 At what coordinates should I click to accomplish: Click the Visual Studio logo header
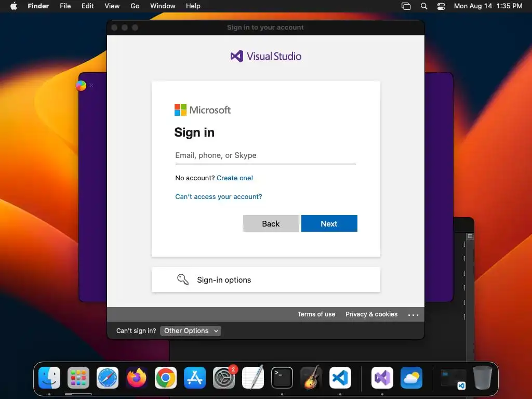(x=265, y=56)
